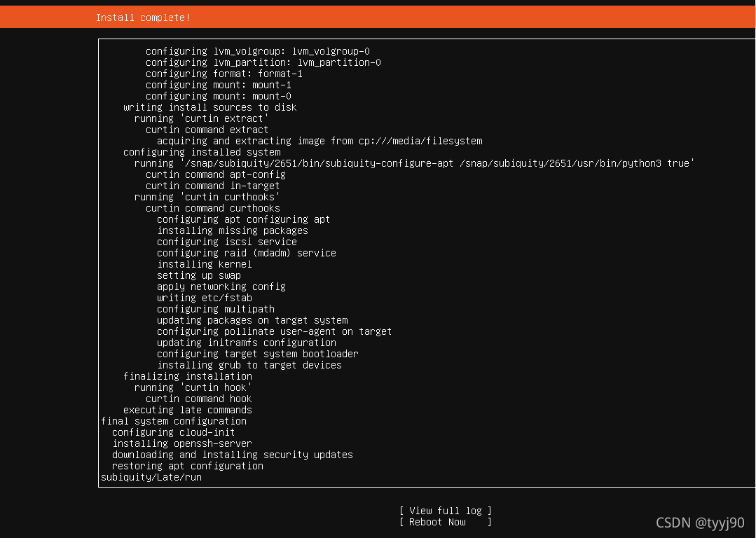Click the 'curtin command in-target' line
Image resolution: width=756 pixels, height=538 pixels.
(212, 186)
